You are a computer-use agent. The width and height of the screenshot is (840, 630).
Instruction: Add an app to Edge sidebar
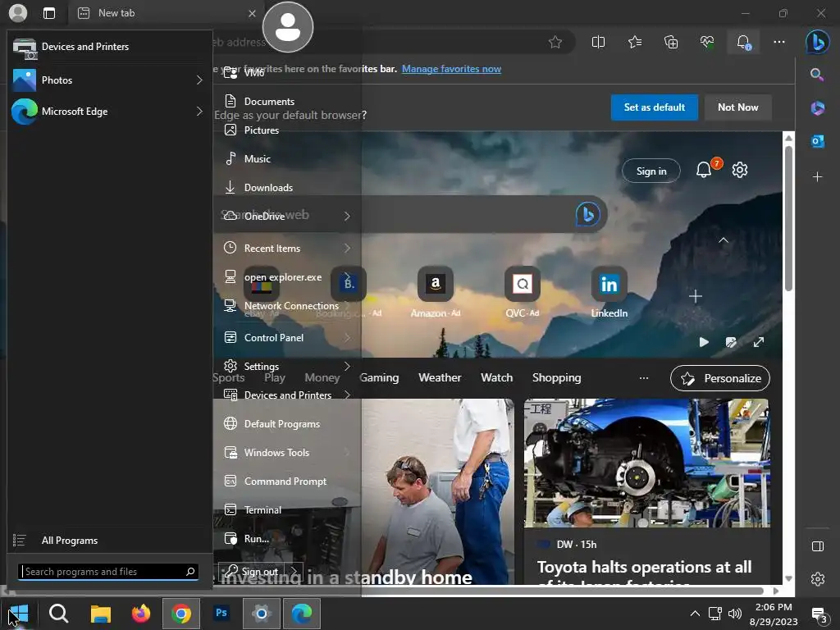tap(817, 176)
